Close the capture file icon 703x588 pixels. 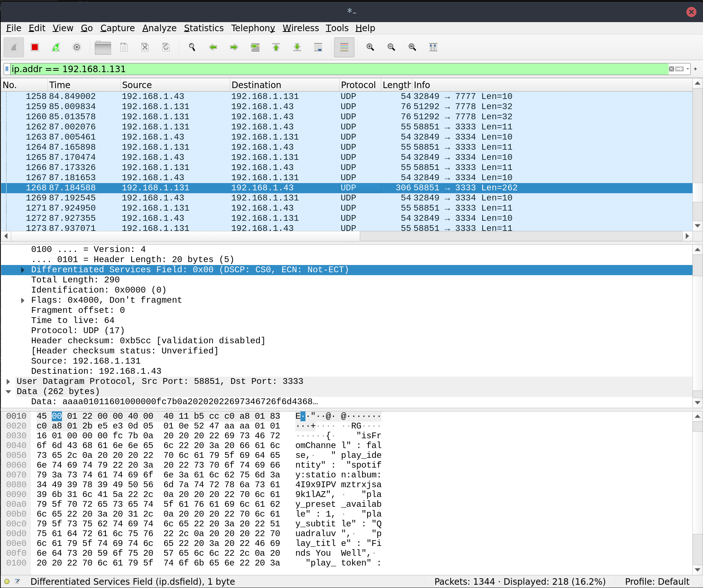click(145, 47)
